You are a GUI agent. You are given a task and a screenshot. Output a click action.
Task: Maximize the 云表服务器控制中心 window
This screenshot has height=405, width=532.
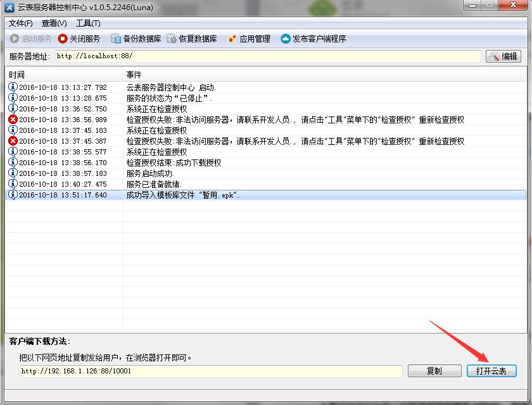pyautogui.click(x=490, y=5)
